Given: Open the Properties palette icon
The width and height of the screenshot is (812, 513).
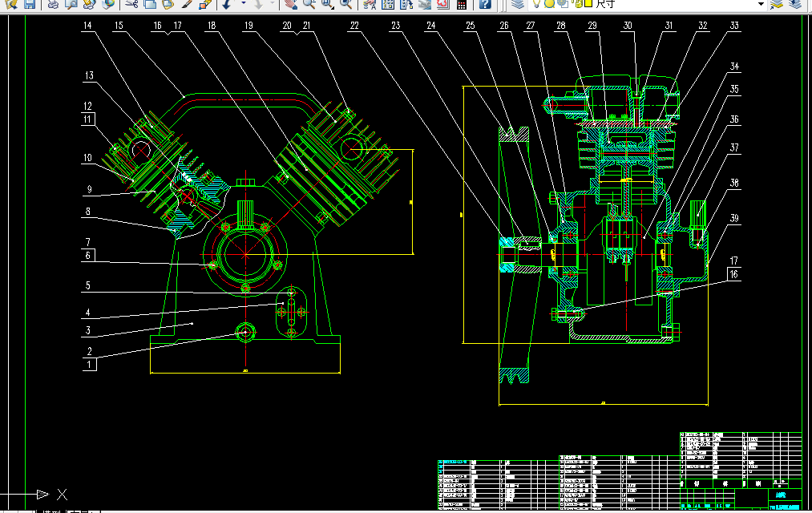Looking at the screenshot, I should [370, 4].
